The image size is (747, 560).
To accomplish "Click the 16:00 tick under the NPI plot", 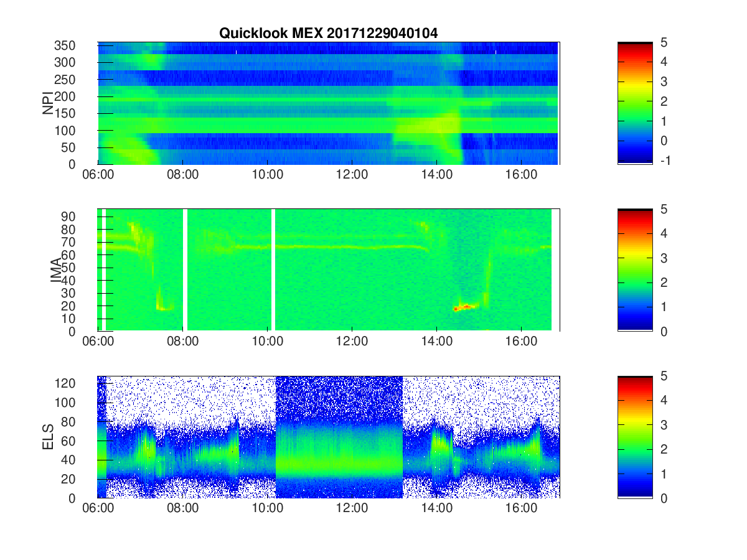I will [x=522, y=175].
